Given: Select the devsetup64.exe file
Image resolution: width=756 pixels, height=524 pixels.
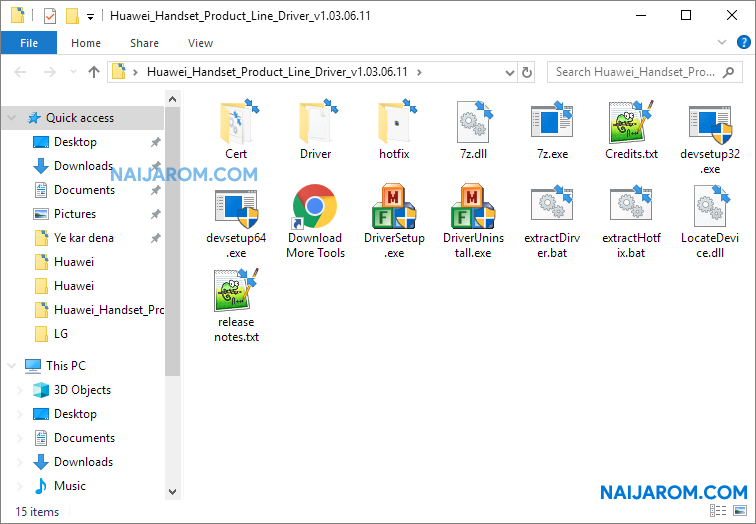Looking at the screenshot, I should (236, 221).
